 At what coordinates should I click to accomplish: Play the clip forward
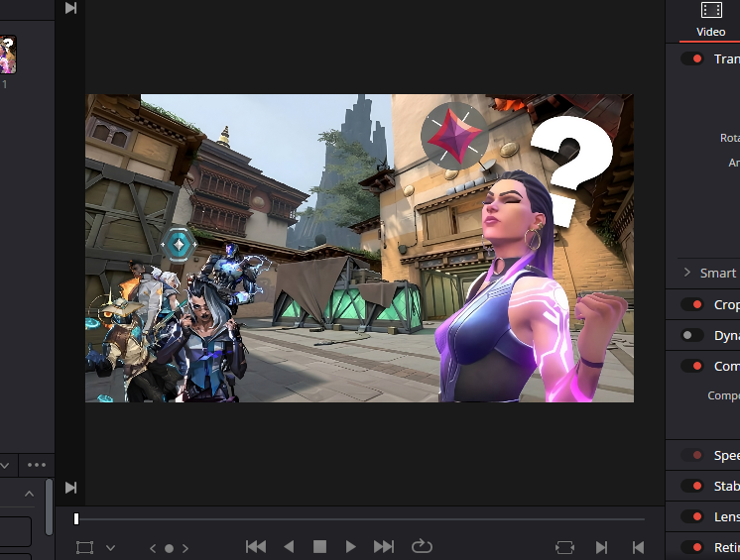point(350,547)
